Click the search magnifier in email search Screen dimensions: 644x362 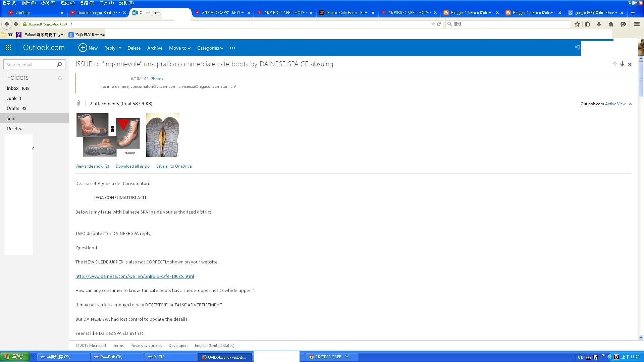[59, 64]
